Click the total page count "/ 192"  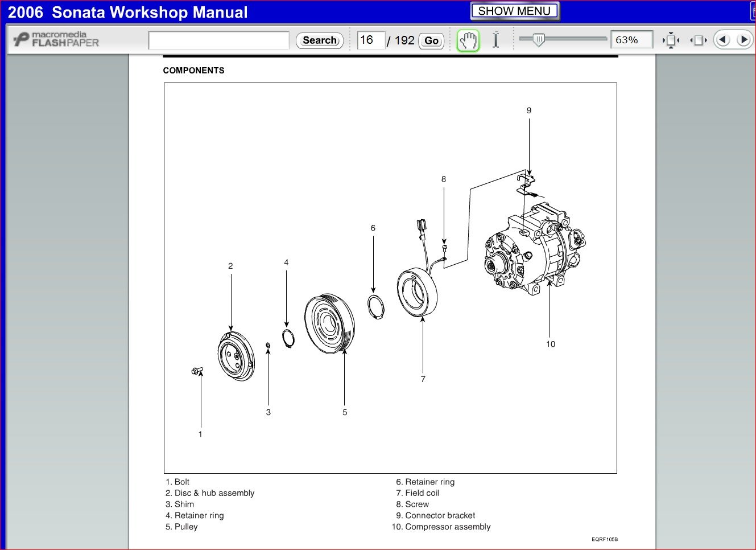pos(401,40)
